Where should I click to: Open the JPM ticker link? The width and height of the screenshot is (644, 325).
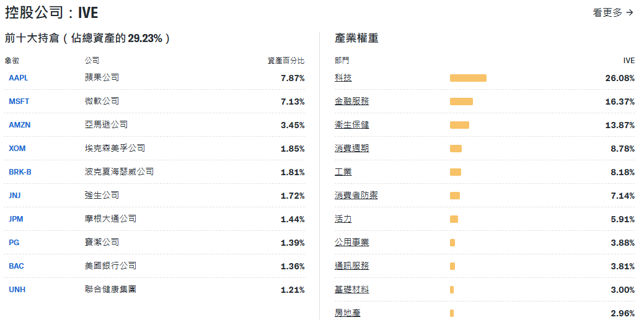(16, 219)
